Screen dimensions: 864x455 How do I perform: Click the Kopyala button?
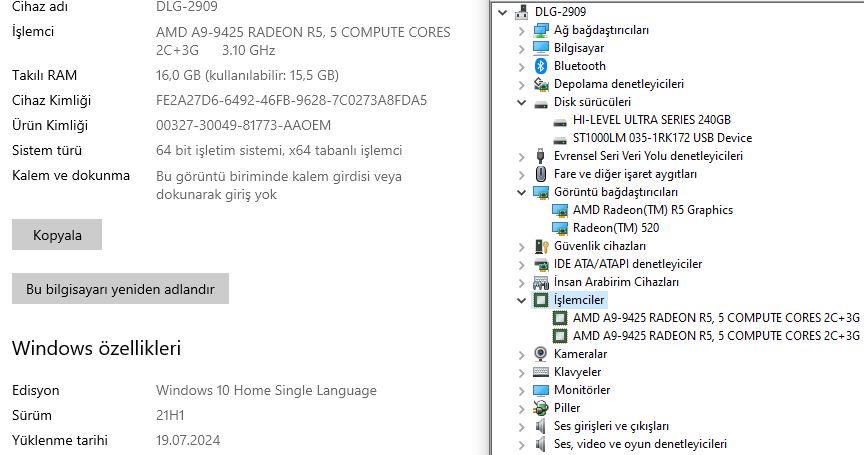[x=57, y=235]
